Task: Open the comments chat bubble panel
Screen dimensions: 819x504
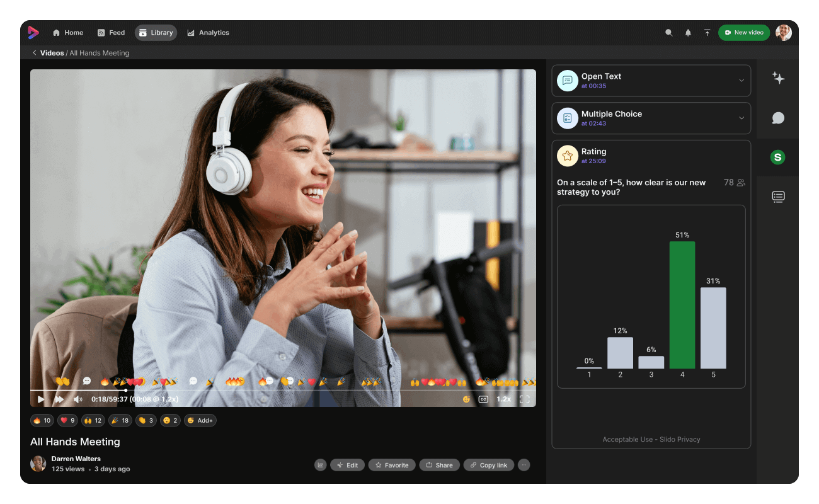Action: pyautogui.click(x=778, y=118)
